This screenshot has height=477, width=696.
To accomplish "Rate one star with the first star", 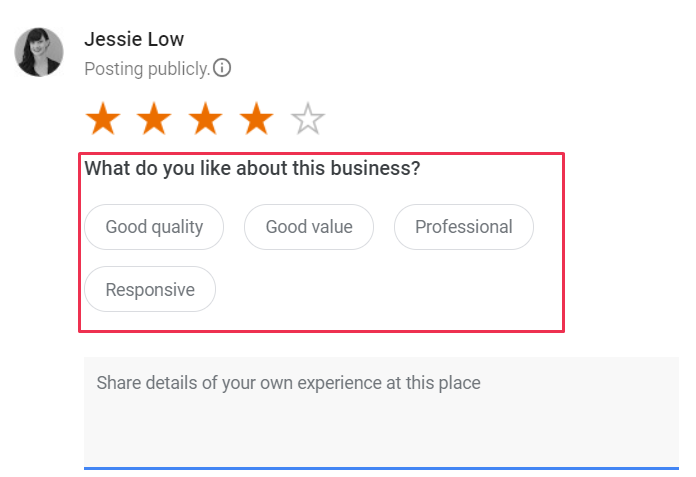I will [103, 120].
